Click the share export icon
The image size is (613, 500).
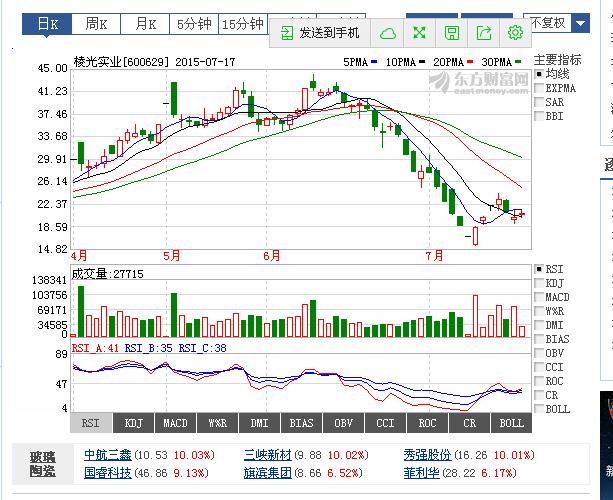(x=484, y=33)
